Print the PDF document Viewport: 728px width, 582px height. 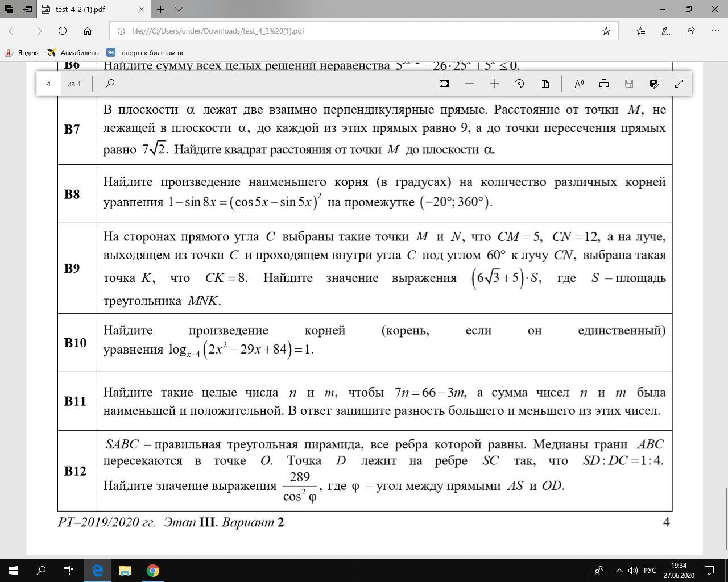(x=604, y=84)
